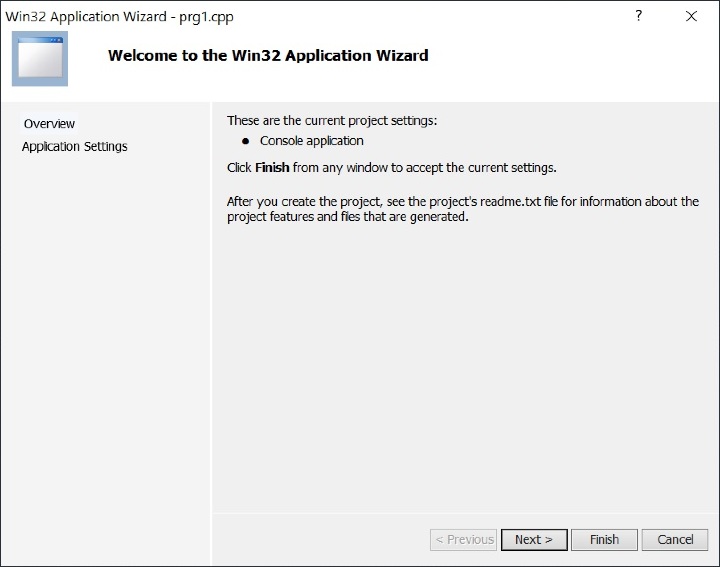The image size is (720, 567).
Task: Close the Win32 Application Wizard dialog
Action: tap(691, 16)
